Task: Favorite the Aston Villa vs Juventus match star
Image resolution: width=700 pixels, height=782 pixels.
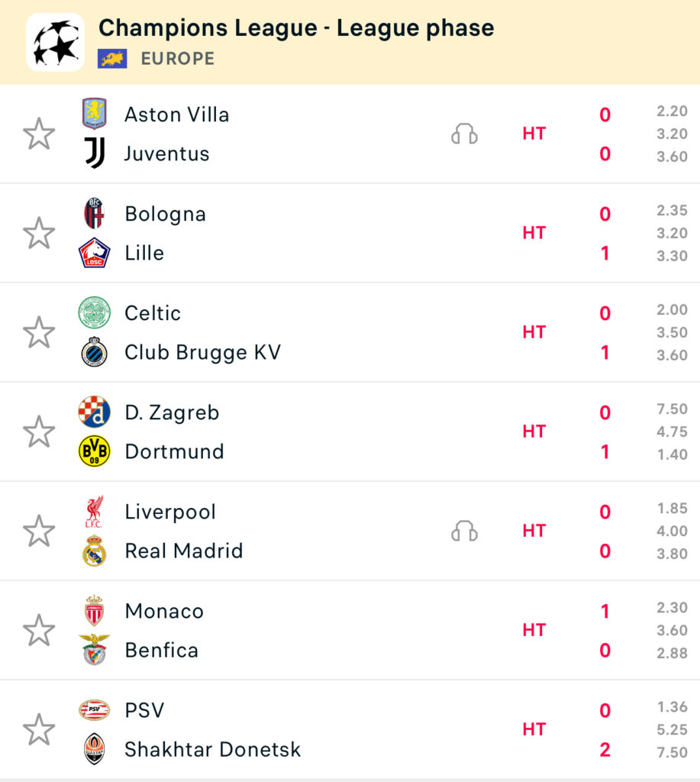Action: pos(39,134)
